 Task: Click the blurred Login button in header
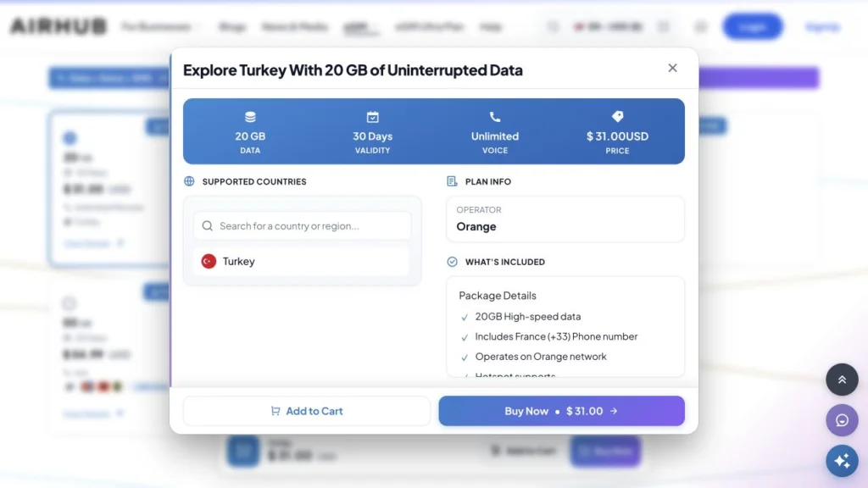coord(753,26)
